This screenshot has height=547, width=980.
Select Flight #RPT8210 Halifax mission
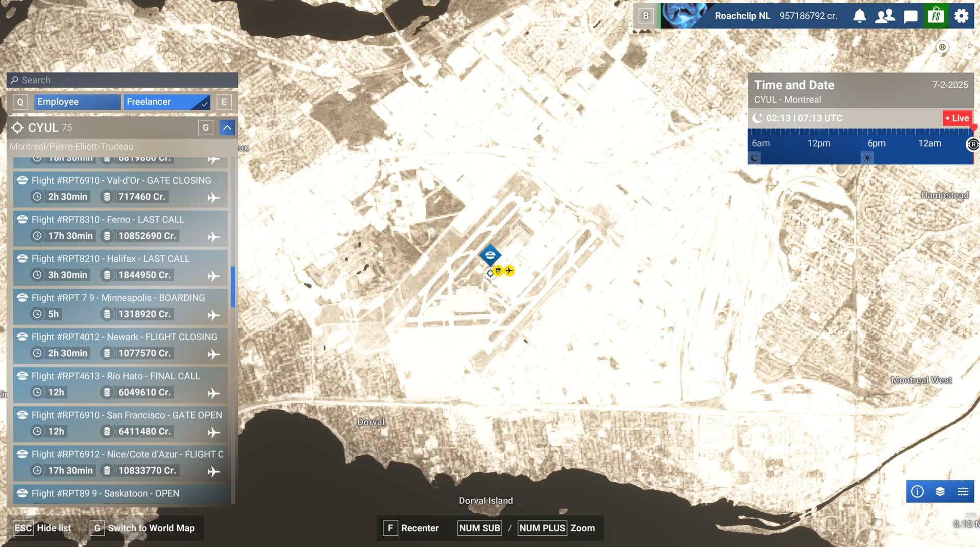pyautogui.click(x=120, y=267)
